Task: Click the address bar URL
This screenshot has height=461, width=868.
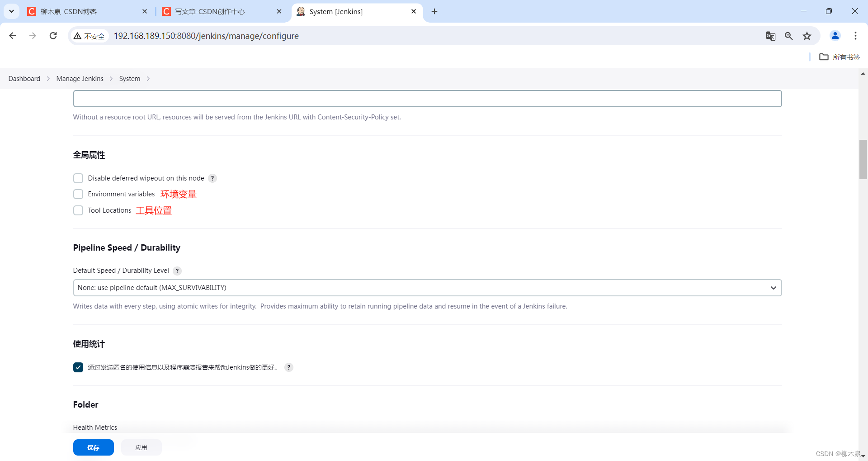Action: tap(206, 36)
